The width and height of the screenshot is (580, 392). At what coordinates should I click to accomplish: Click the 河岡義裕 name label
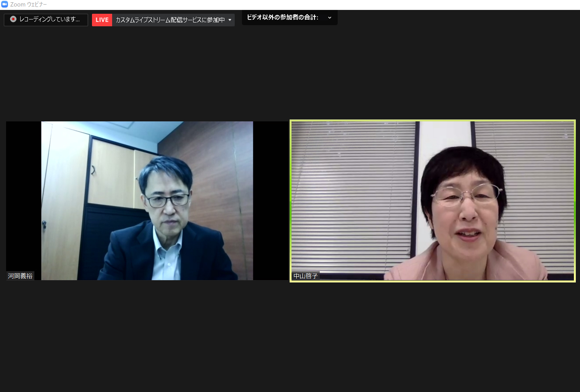[20, 276]
